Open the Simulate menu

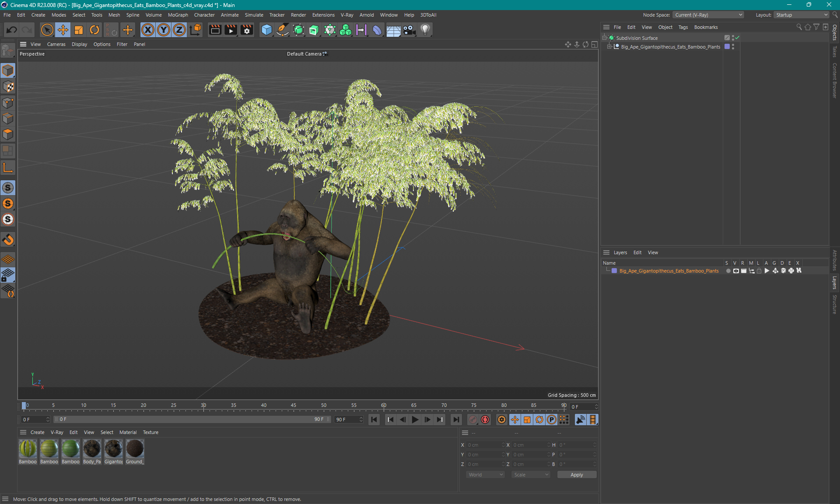(x=254, y=15)
